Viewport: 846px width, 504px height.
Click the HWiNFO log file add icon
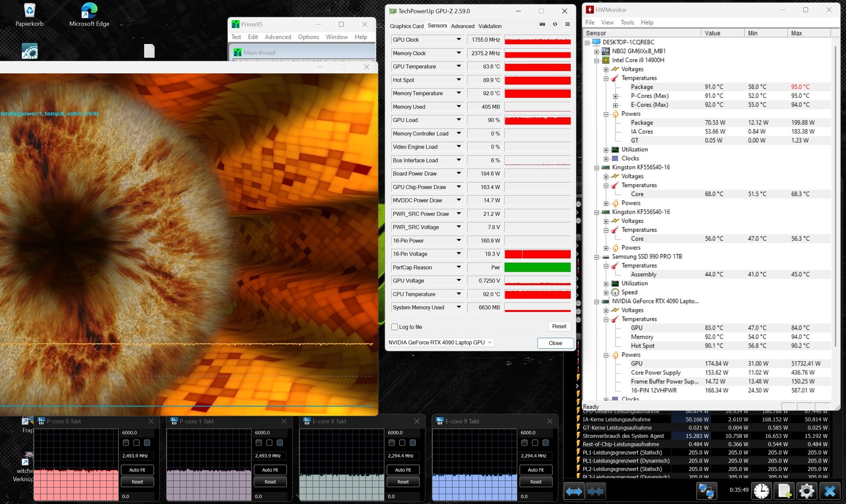click(784, 491)
